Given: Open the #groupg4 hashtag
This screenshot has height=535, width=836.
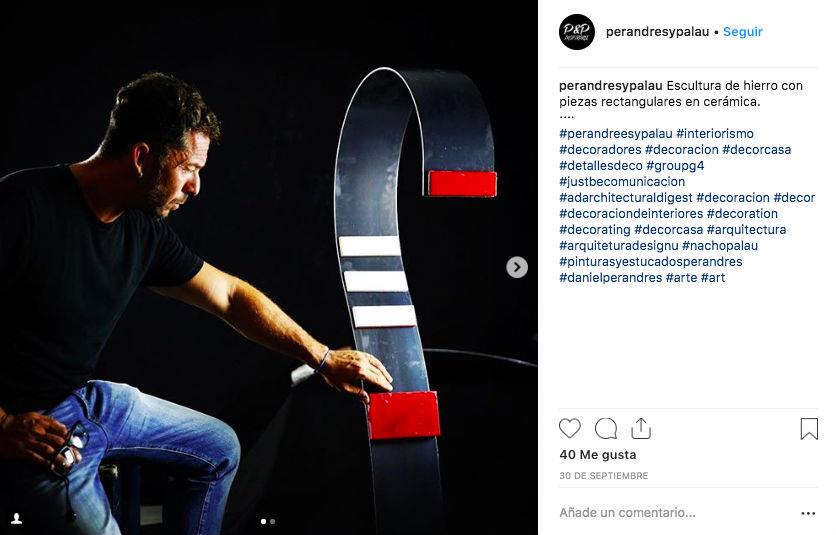Looking at the screenshot, I should (675, 165).
